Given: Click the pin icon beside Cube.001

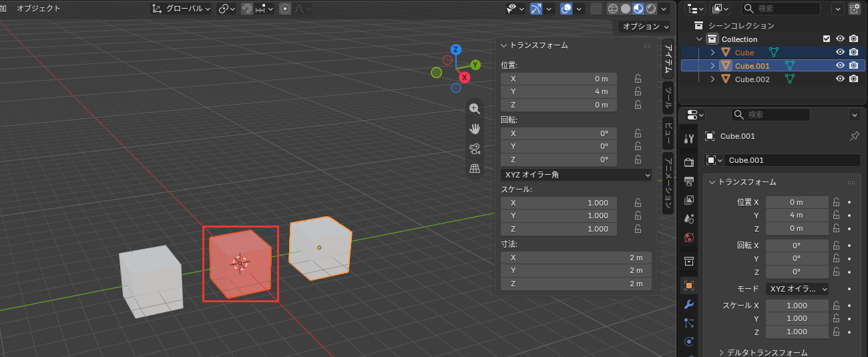Looking at the screenshot, I should [854, 136].
